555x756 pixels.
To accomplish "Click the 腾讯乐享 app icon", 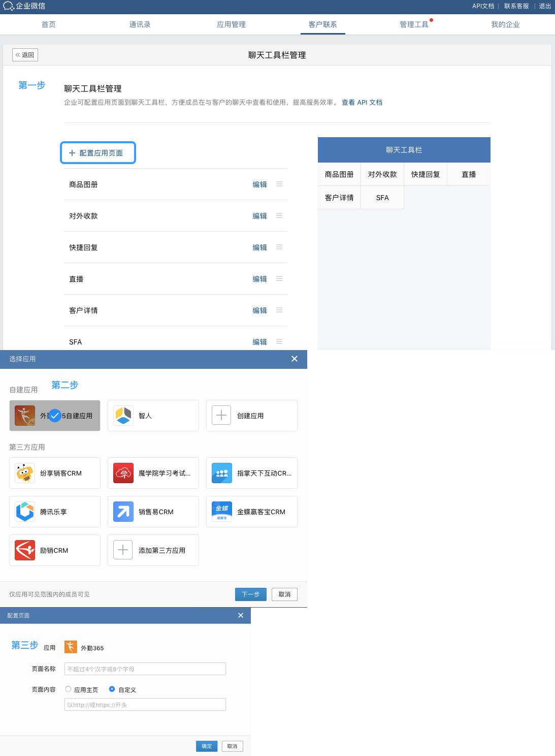I will (x=24, y=512).
